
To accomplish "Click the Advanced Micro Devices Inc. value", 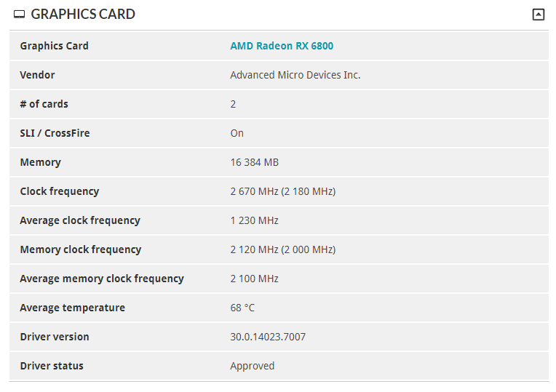I will [x=295, y=75].
